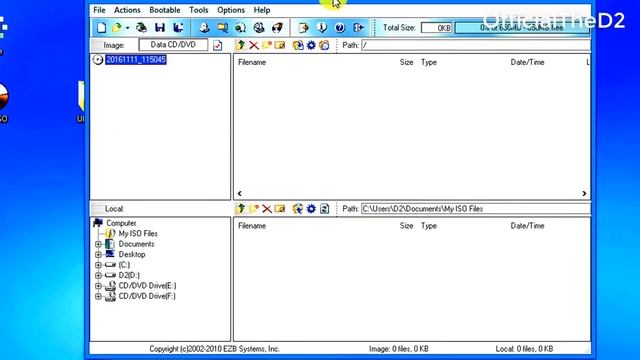Click the disc-clock icon in Image pane toolbar
The height and width of the screenshot is (360, 640).
click(x=324, y=45)
